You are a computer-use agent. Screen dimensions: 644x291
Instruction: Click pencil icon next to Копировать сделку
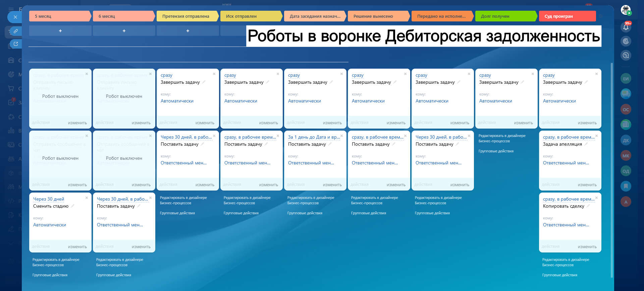[x=588, y=206]
